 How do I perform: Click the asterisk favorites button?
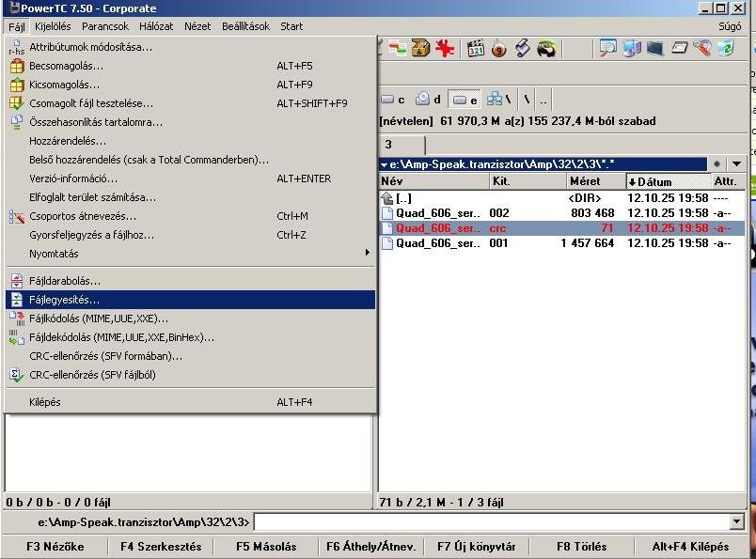pyautogui.click(x=717, y=164)
